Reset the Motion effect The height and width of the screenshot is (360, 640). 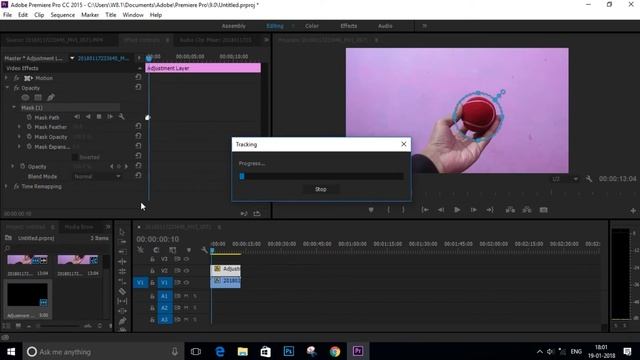tap(138, 77)
